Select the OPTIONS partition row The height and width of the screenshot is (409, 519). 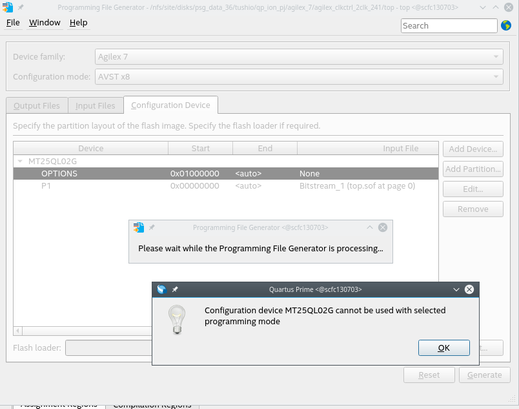point(226,174)
